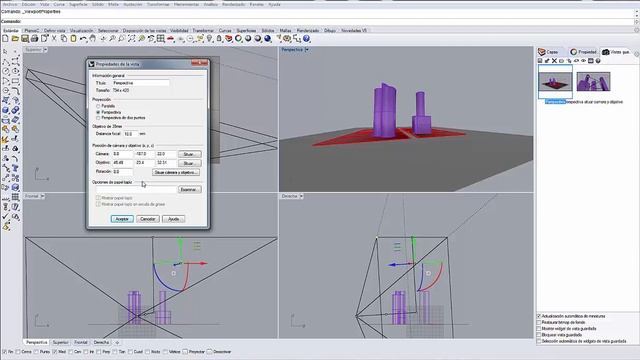The height and width of the screenshot is (360, 640).
Task: Click the save view icon in saved views panel
Action: click(x=540, y=61)
